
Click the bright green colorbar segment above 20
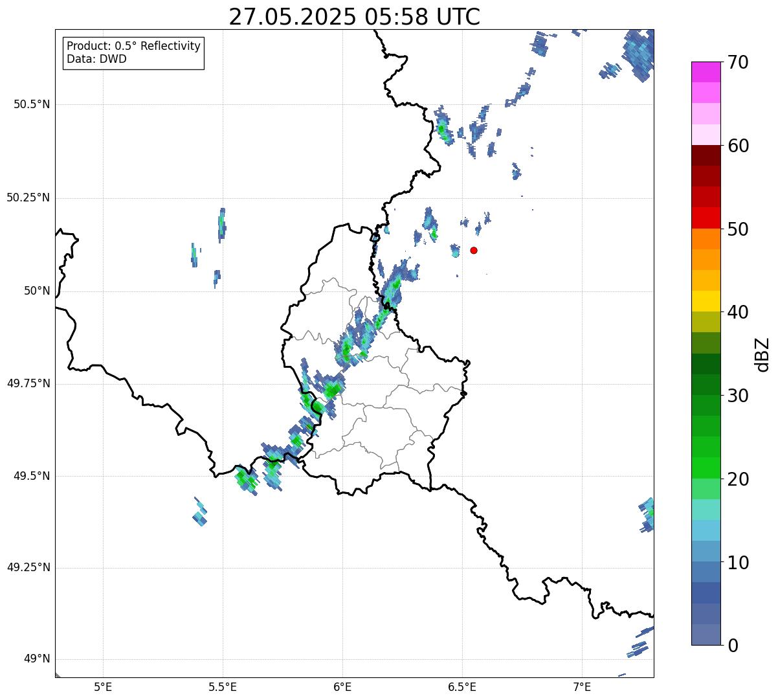705,468
